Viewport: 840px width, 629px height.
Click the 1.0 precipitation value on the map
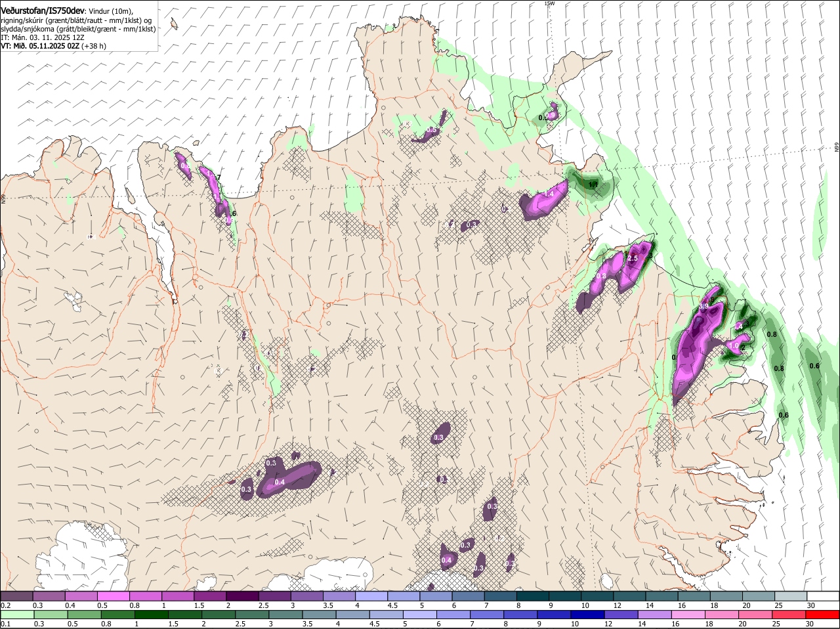click(734, 345)
